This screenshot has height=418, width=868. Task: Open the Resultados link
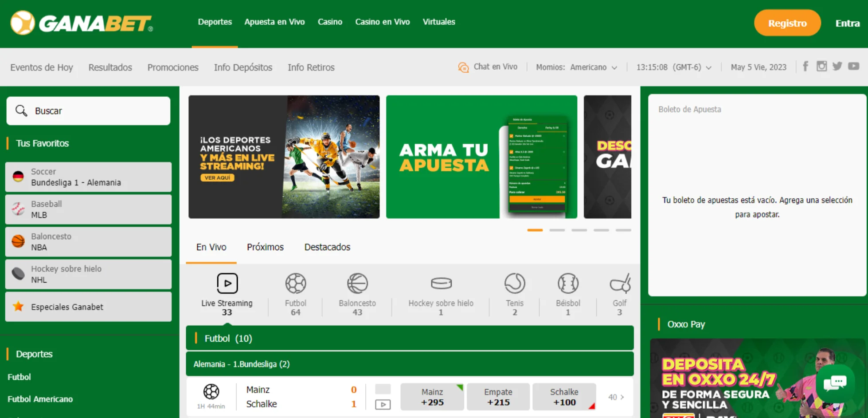click(x=110, y=67)
